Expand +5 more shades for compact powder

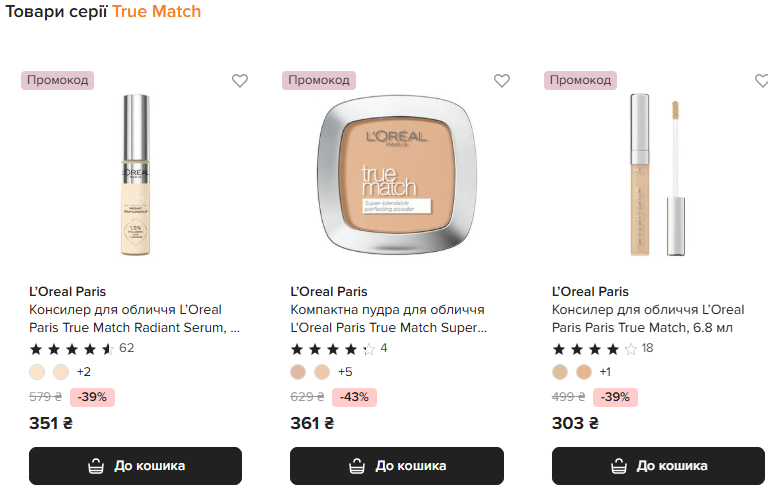(x=345, y=372)
